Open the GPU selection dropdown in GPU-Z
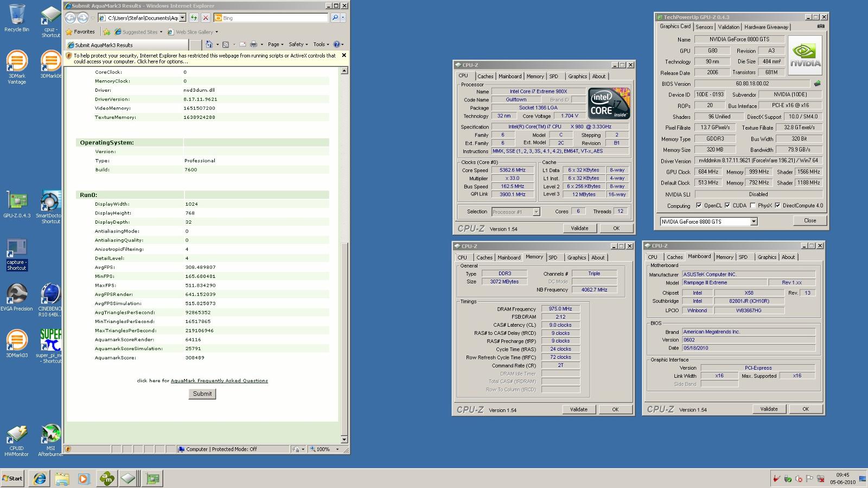Viewport: 868px width, 488px height. [x=754, y=221]
